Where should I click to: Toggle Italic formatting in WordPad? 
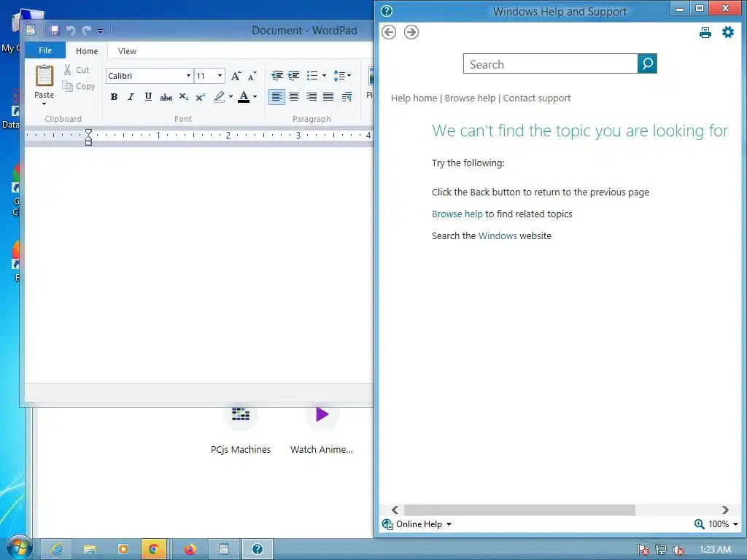[131, 97]
